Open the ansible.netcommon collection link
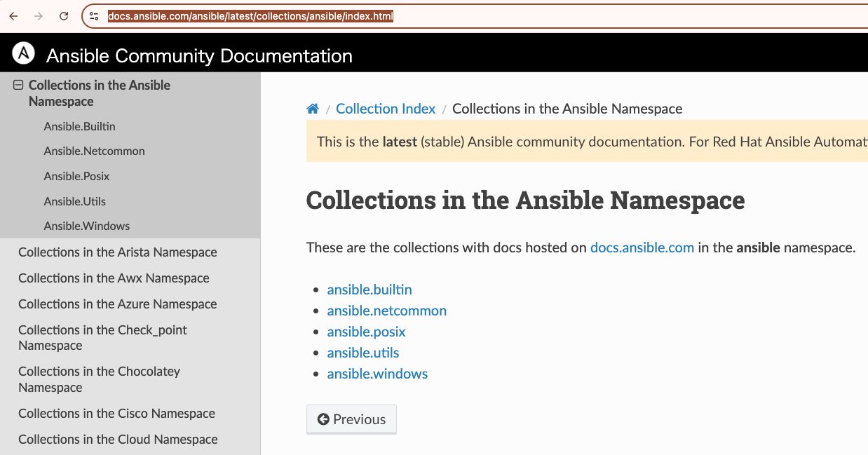Viewport: 868px width, 455px height. 386,310
